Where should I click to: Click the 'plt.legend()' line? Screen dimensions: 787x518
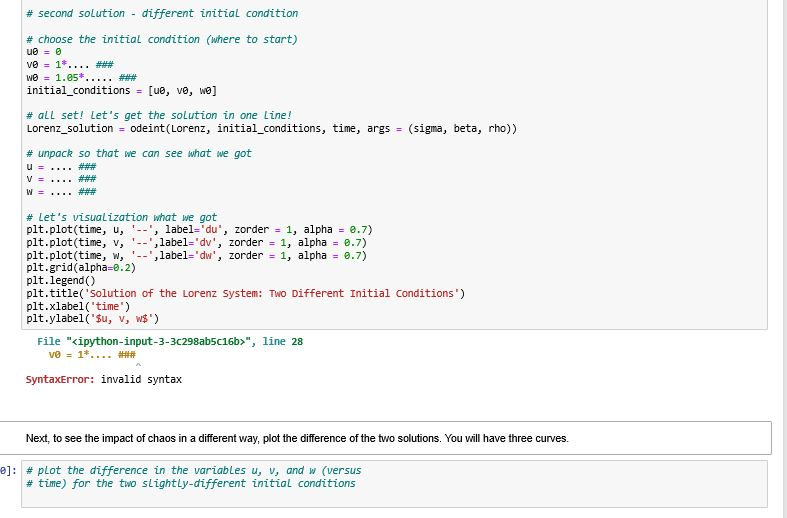pos(61,281)
